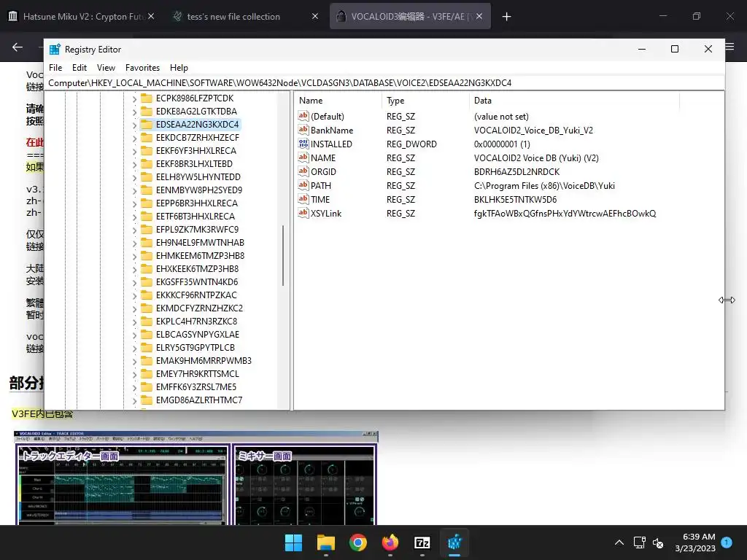Screen dimensions: 747x560
Task: Sort values by the Data column header
Action: tap(574, 101)
